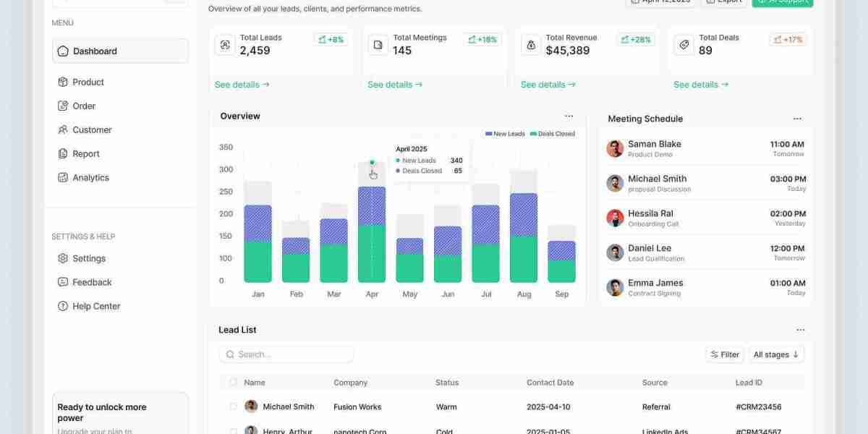Viewport: 868px width, 434px height.
Task: Click the Product box icon
Action: coord(63,82)
